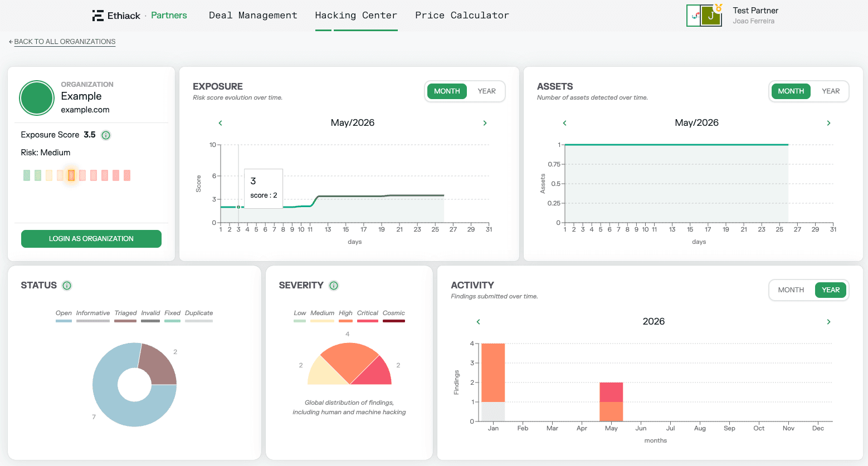The width and height of the screenshot is (868, 466).
Task: Go to previous year in Activity chart
Action: (478, 322)
